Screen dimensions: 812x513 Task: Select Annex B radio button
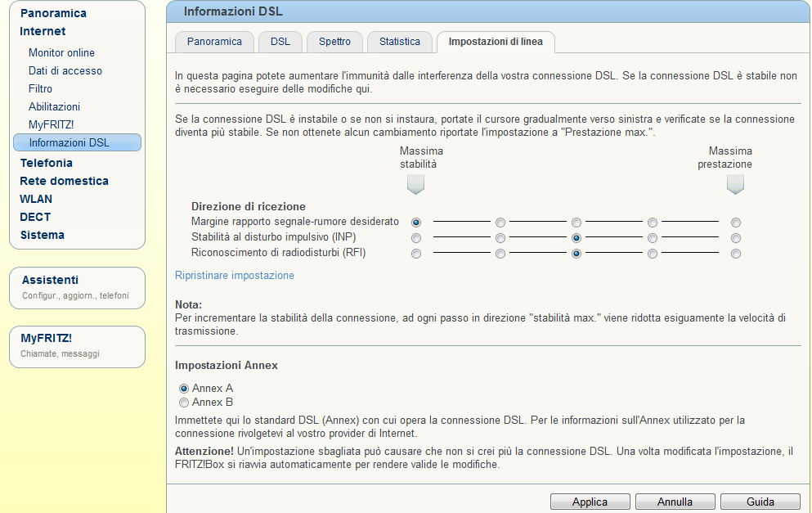184,403
